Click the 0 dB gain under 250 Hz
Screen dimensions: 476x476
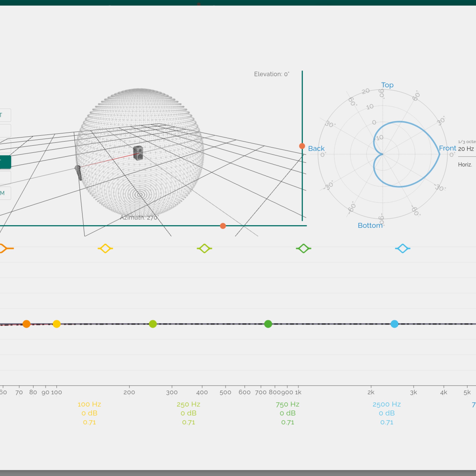click(188, 413)
